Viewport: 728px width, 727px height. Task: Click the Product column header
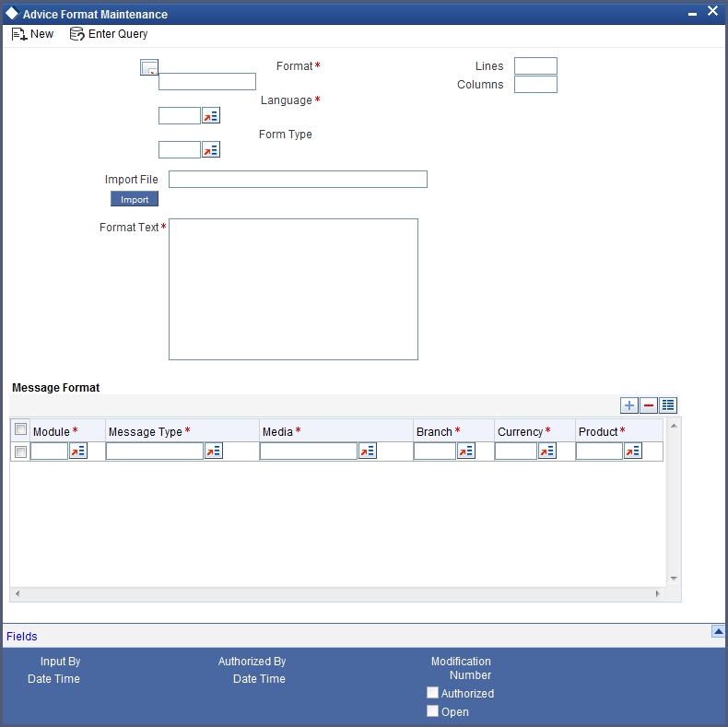619,431
